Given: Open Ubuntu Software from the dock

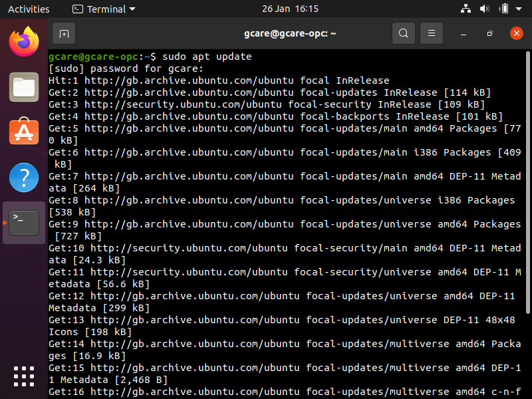Looking at the screenshot, I should pos(24,132).
